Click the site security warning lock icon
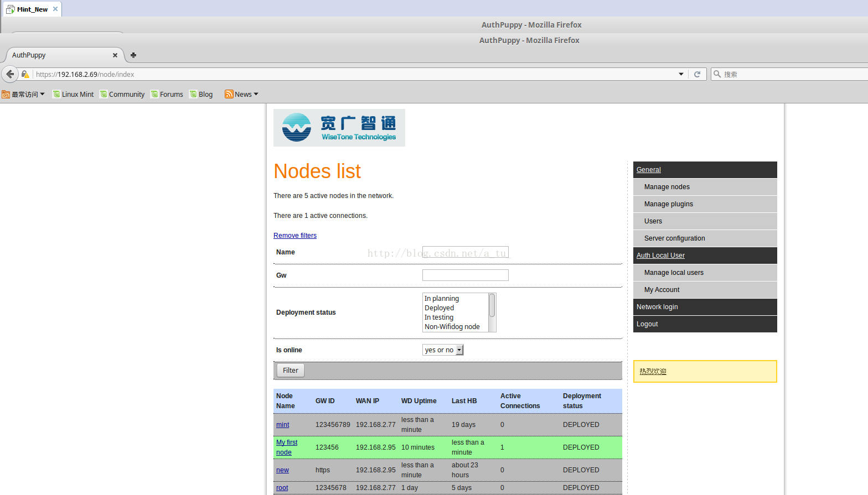The width and height of the screenshot is (868, 495). [25, 74]
